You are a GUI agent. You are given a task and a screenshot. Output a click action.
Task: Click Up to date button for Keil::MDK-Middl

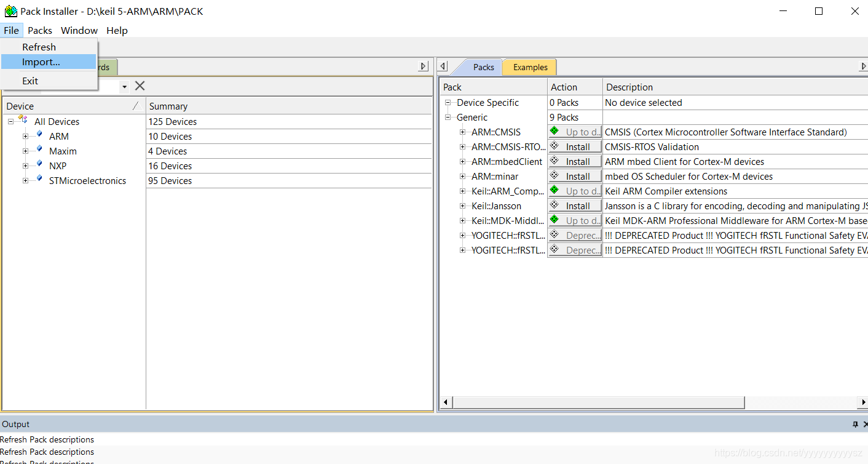tap(575, 220)
